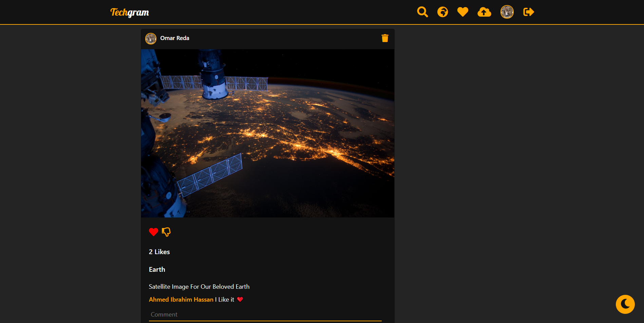
Task: Select the 'I Like it' comment text
Action: pyautogui.click(x=225, y=300)
